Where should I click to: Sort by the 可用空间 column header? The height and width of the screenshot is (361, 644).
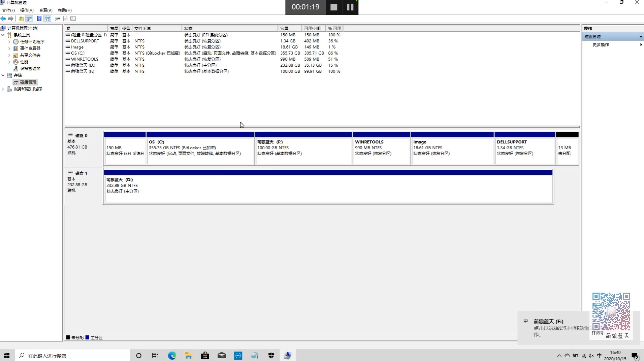tap(314, 29)
